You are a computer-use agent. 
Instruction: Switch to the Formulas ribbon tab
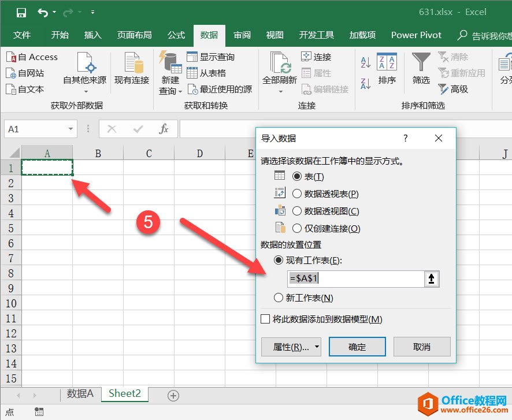176,35
